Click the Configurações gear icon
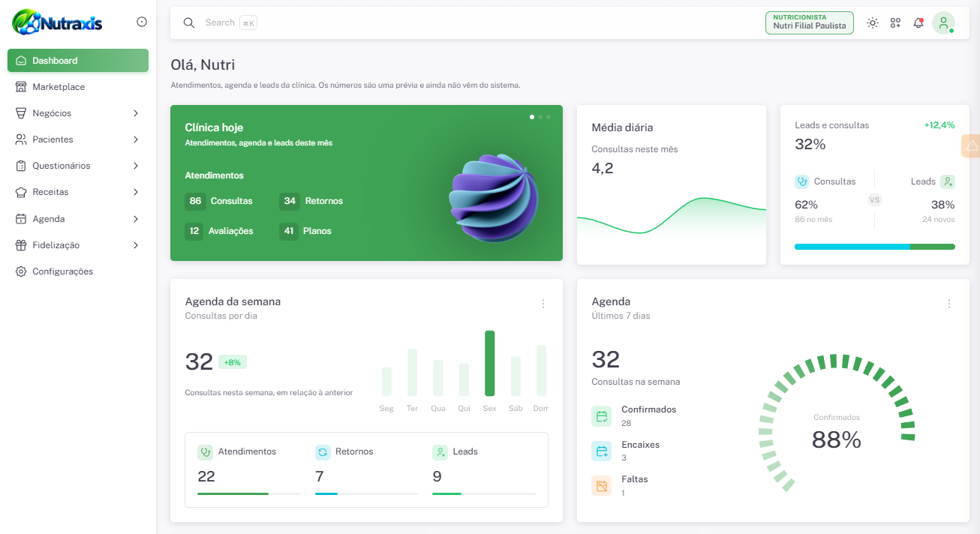The image size is (980, 534). pos(21,271)
